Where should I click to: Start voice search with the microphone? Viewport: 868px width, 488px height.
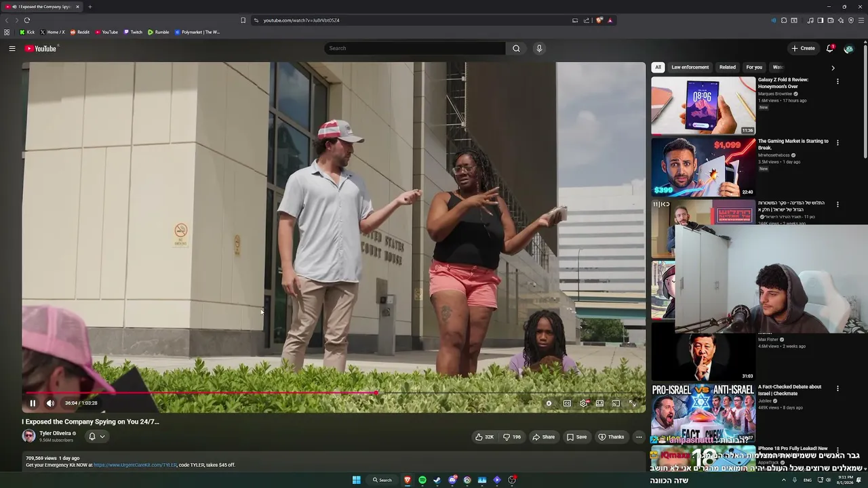coord(539,48)
